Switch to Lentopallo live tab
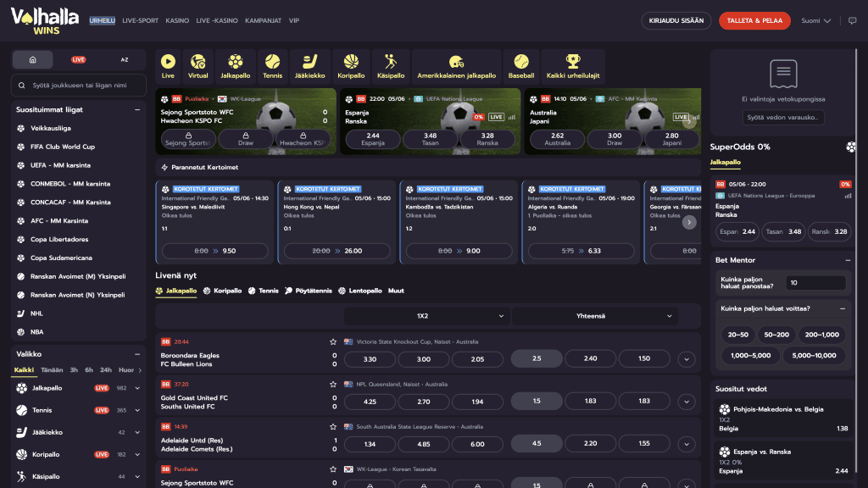The height and width of the screenshot is (488, 868). (359, 291)
